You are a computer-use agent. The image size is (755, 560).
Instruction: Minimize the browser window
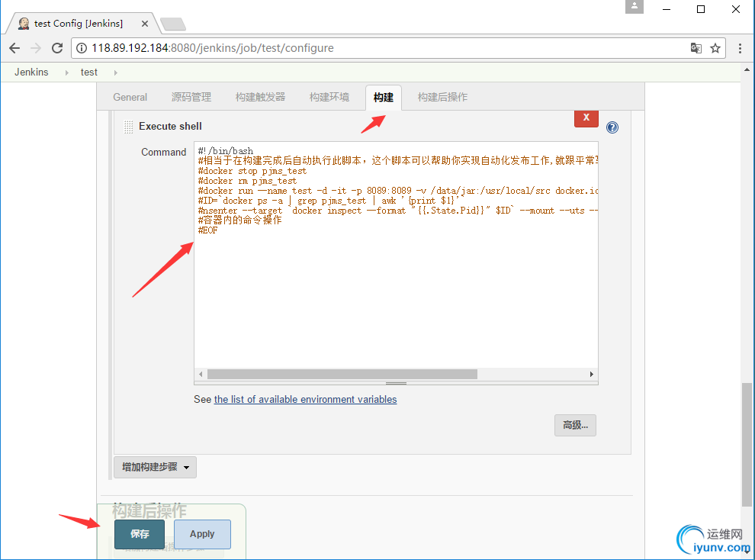coord(667,9)
